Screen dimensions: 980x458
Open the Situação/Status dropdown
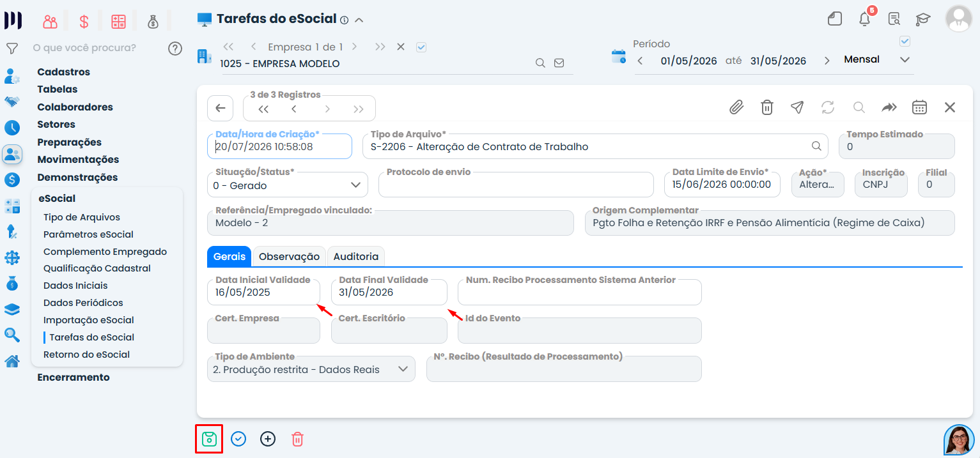[288, 185]
